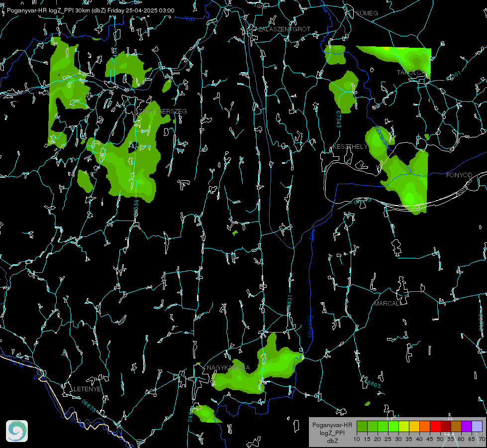
Task: Pick the lavender 65–70 dBZ legend swatch
Action: click(x=477, y=426)
